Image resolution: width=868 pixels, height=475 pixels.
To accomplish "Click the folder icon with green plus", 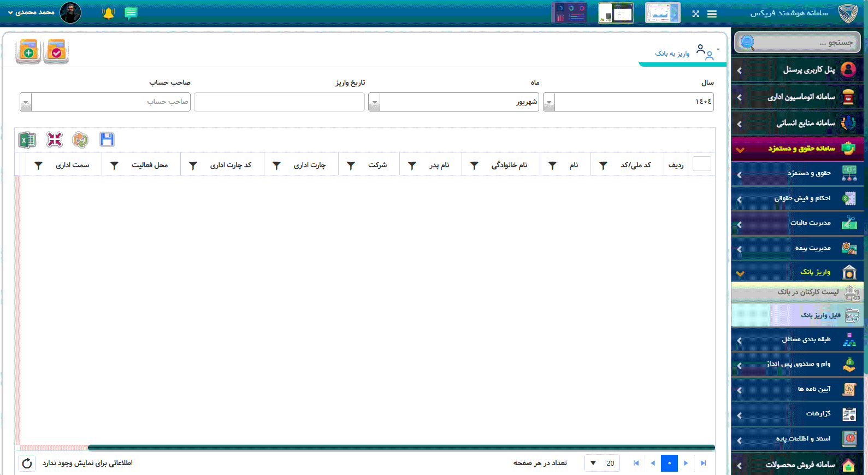I will pyautogui.click(x=28, y=51).
